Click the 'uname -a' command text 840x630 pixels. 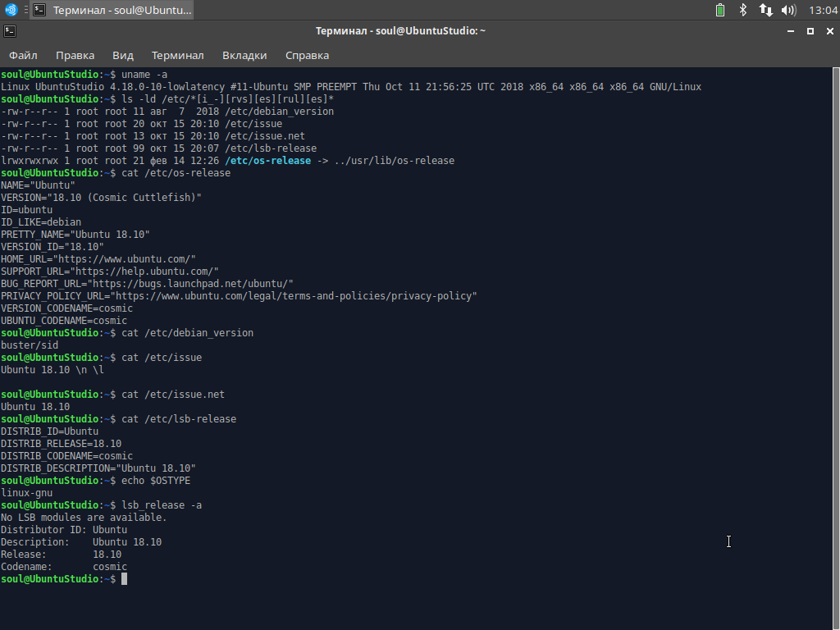(x=144, y=75)
